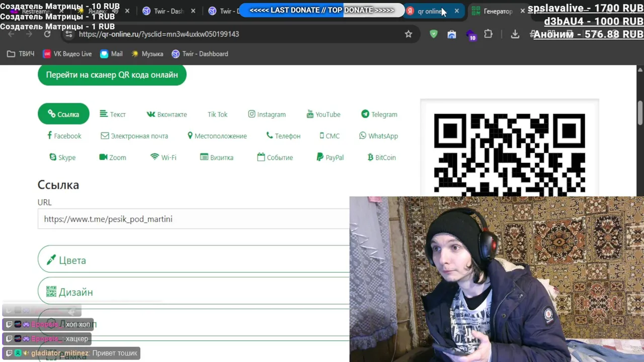Open the Extensions puzzle-piece menu
The width and height of the screenshot is (644, 362).
pos(488,34)
